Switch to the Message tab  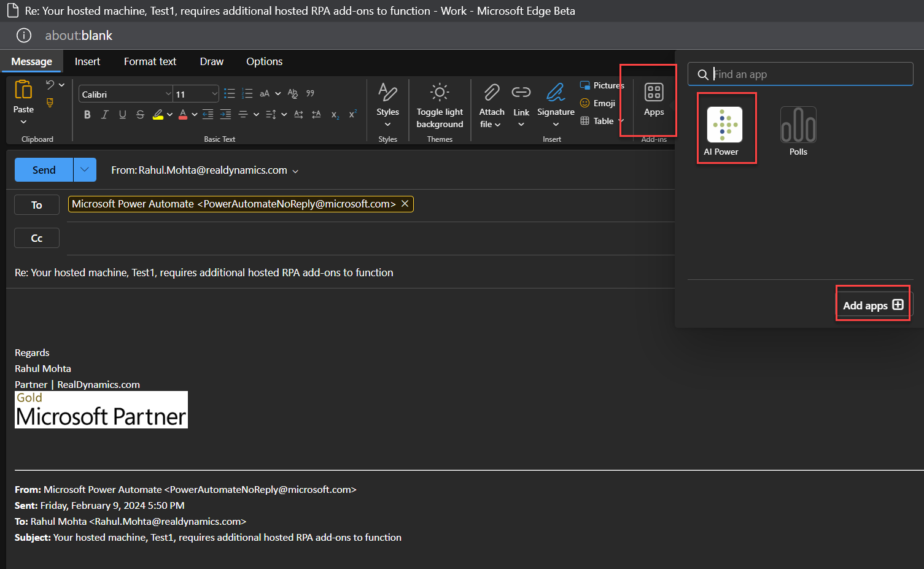tap(31, 61)
